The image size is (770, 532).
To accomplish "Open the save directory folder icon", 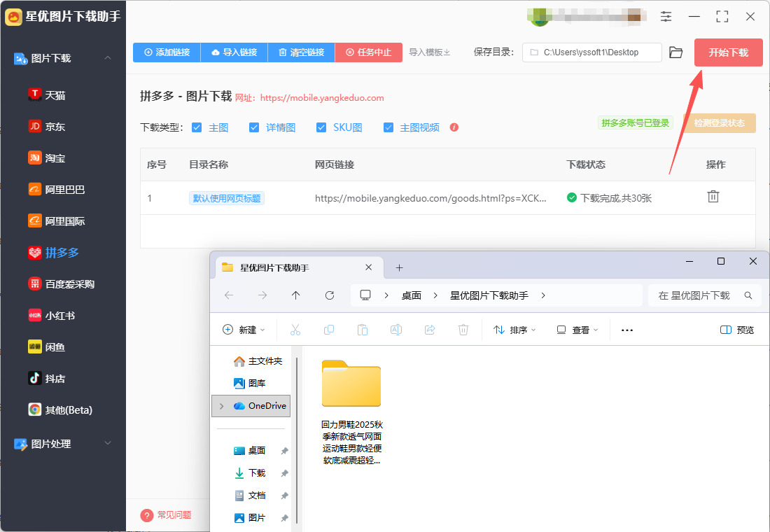I will pyautogui.click(x=675, y=52).
